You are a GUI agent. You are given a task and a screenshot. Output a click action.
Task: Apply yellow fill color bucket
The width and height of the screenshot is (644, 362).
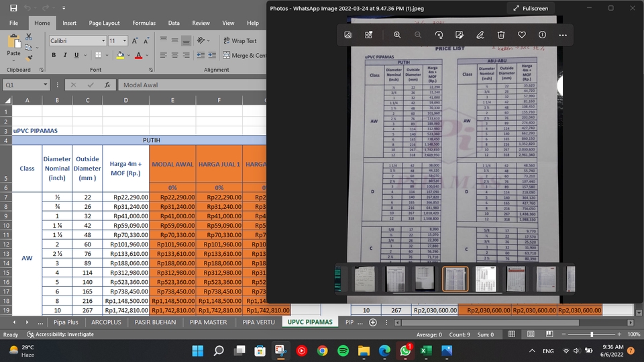[120, 55]
